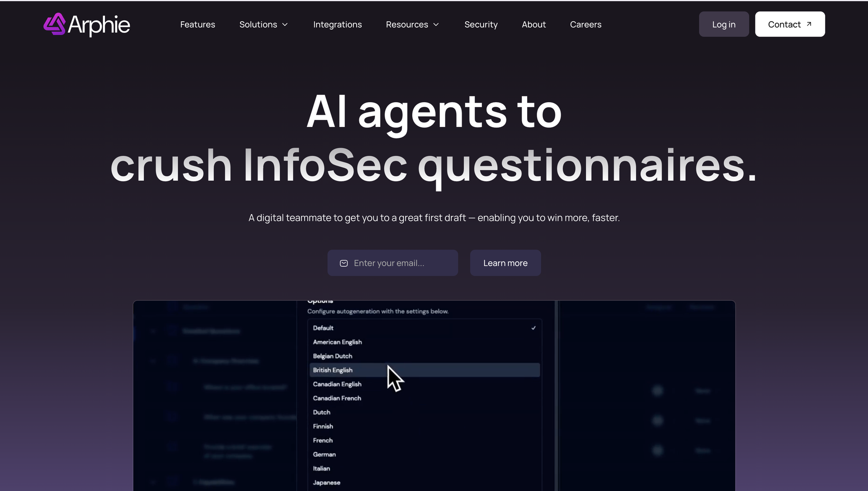Expand the Resources dropdown chevron
The height and width of the screenshot is (491, 868).
pos(436,24)
